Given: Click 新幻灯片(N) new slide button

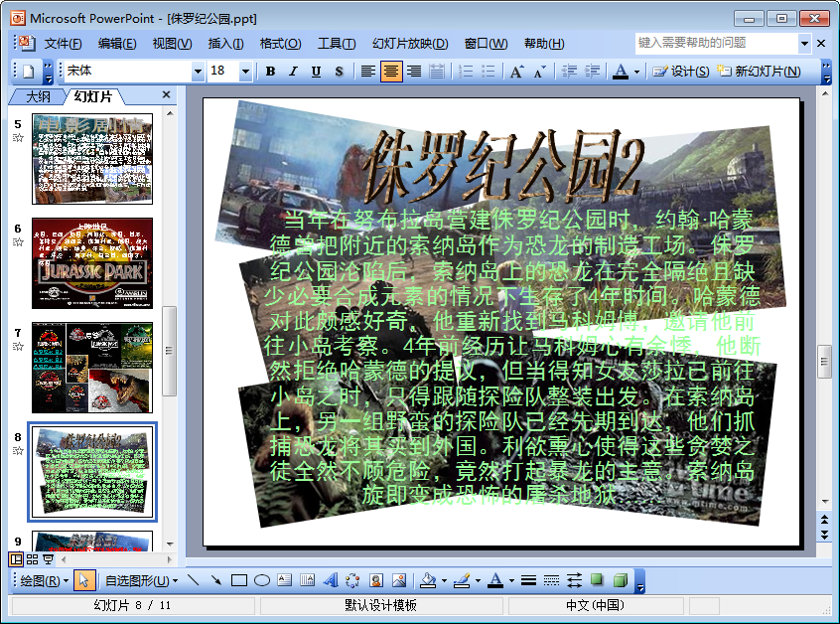Looking at the screenshot, I should pos(759,71).
